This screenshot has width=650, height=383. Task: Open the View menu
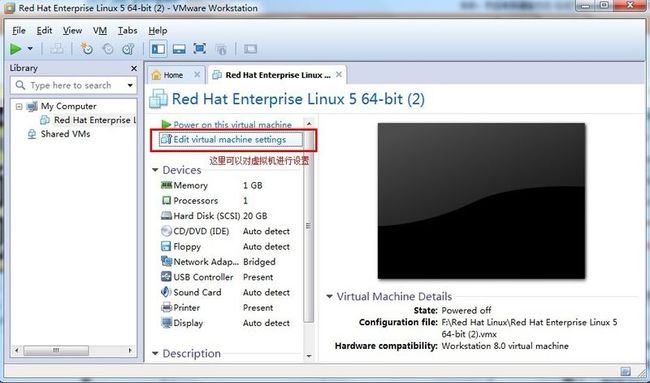pos(72,30)
